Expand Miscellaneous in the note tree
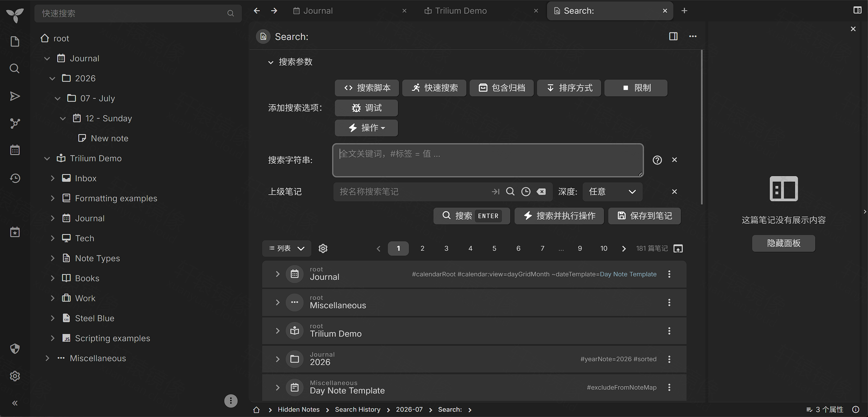 pyautogui.click(x=47, y=358)
